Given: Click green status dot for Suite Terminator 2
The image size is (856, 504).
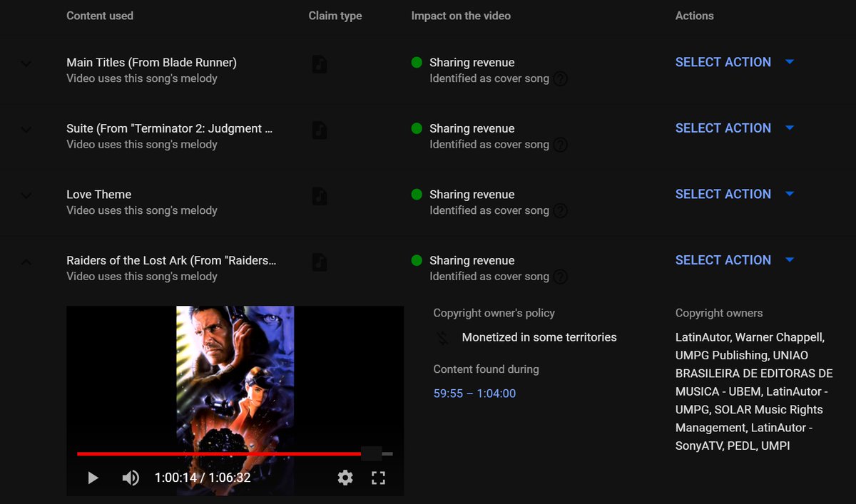Looking at the screenshot, I should pos(417,128).
